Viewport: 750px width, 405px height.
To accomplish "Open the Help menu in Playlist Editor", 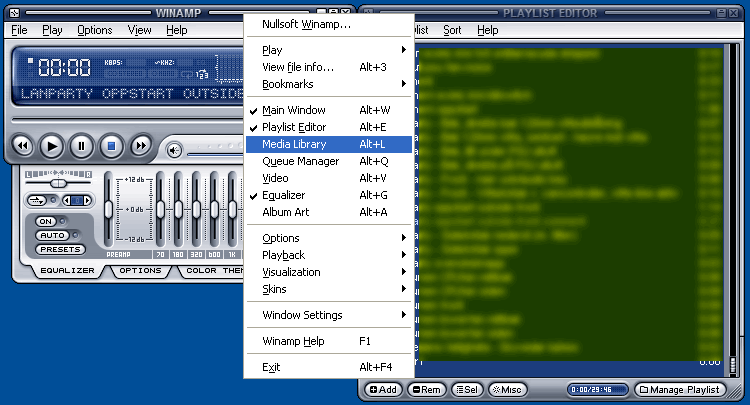I will click(x=487, y=30).
